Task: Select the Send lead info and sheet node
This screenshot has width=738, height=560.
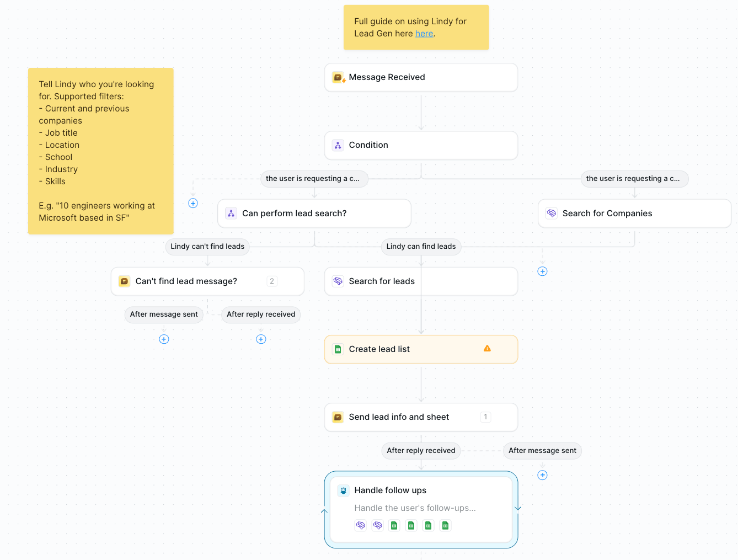Action: click(x=421, y=417)
